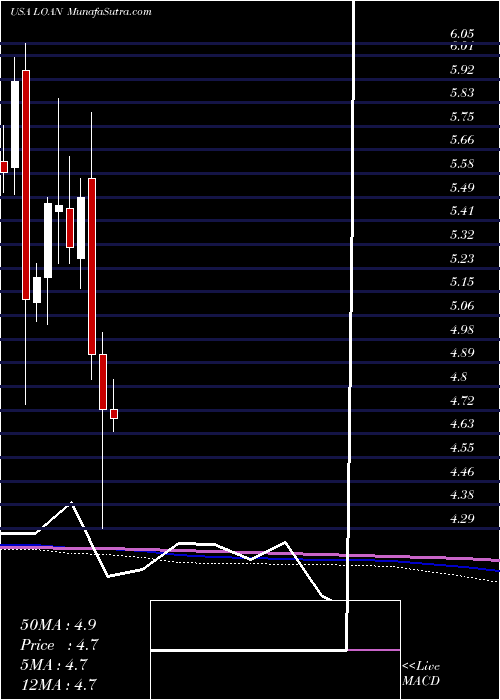
Task: Click the '12MA : 4.7' legend entry
Action: (x=59, y=685)
